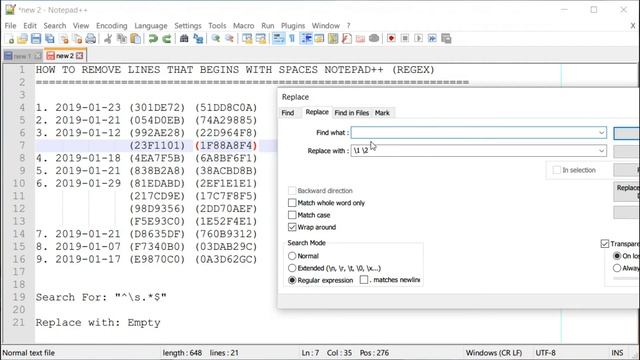Click the Open file toolbar icon
Image resolution: width=640 pixels, height=360 pixels.
[x=22, y=39]
